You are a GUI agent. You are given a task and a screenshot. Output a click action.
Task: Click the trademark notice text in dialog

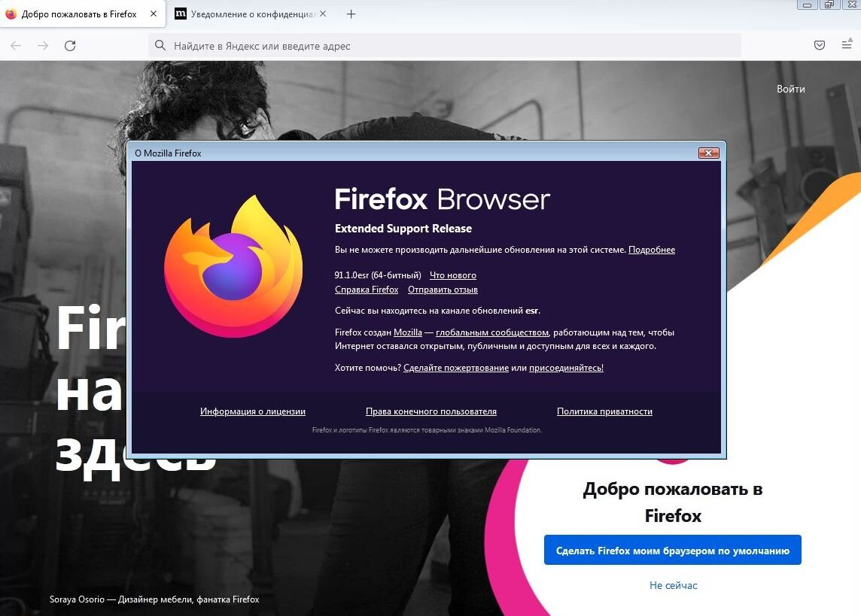pos(427,430)
